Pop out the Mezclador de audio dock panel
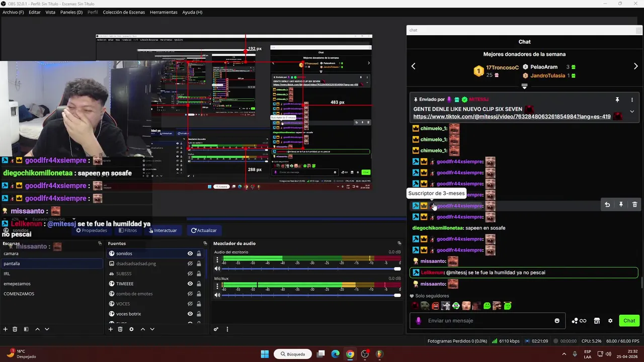The height and width of the screenshot is (362, 644). point(399,243)
